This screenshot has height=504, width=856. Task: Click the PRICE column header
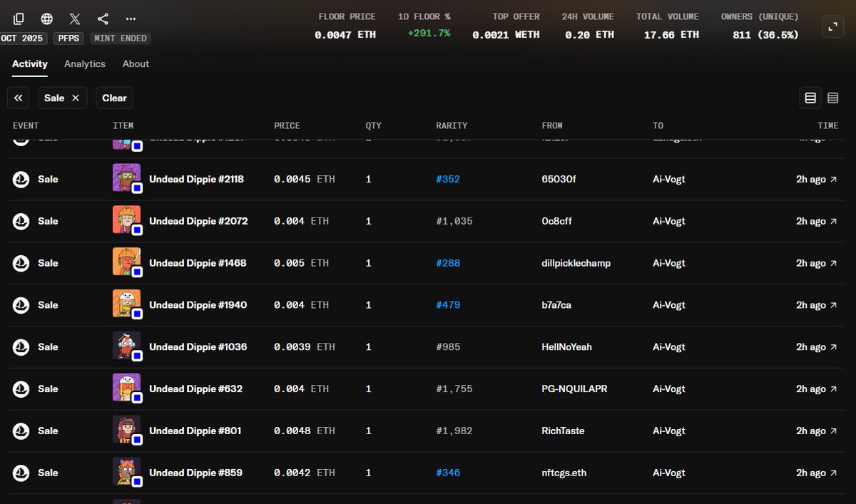[287, 125]
